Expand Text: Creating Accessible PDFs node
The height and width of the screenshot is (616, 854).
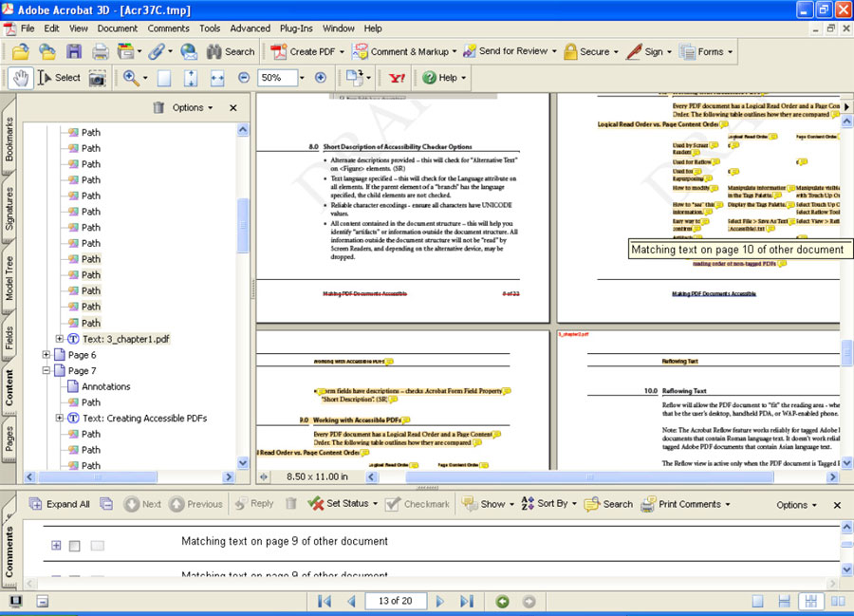[x=60, y=418]
